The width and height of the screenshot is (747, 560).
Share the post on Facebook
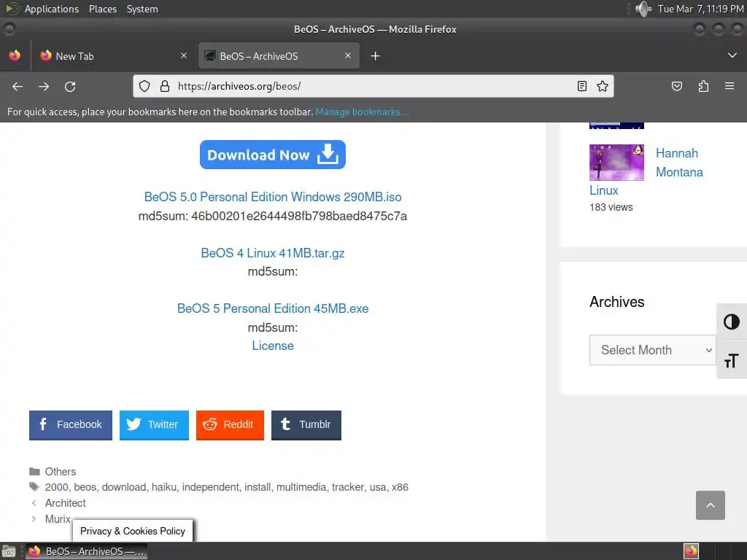(71, 425)
